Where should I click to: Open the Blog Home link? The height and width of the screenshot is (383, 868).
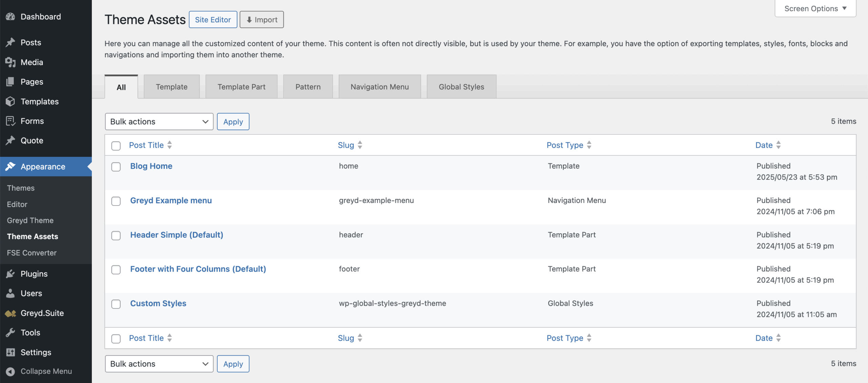click(151, 166)
